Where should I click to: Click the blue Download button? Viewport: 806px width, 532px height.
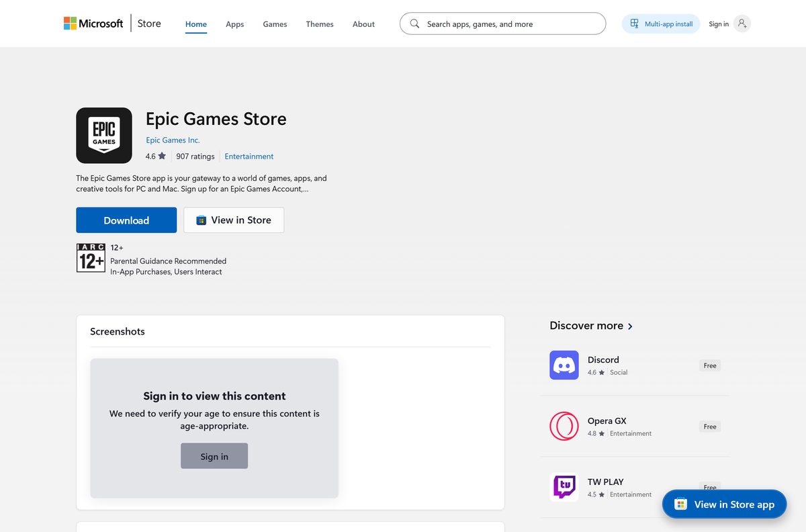(x=126, y=220)
